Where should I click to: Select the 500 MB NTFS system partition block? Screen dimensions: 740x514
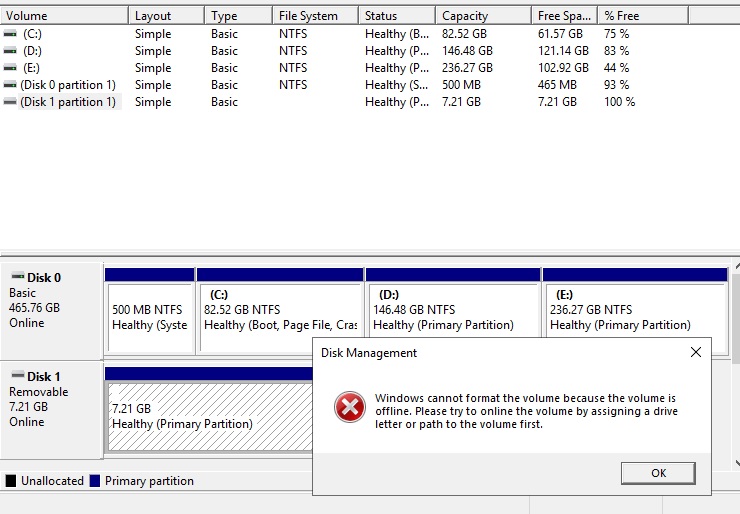pyautogui.click(x=150, y=311)
